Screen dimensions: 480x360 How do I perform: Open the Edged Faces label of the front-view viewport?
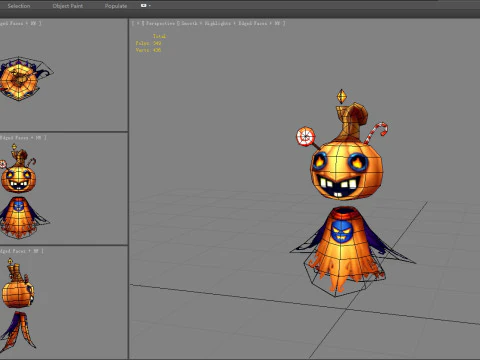pos(13,137)
